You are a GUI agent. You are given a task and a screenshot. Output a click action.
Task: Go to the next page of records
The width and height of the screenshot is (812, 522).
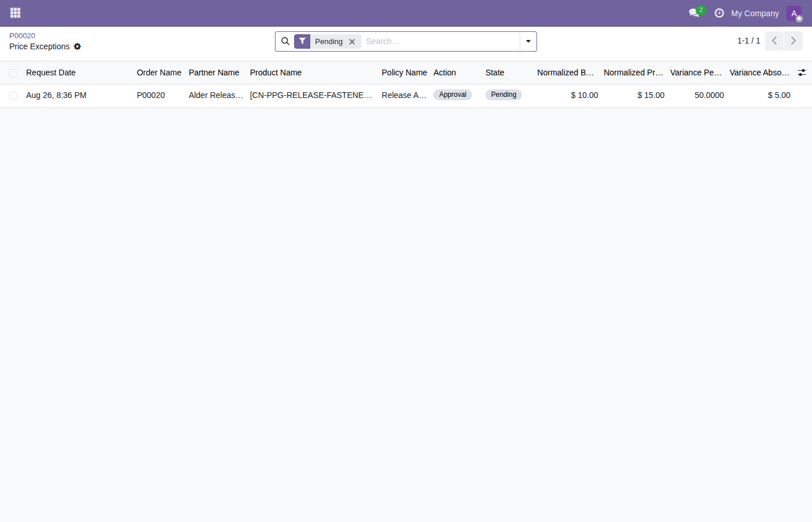[793, 41]
